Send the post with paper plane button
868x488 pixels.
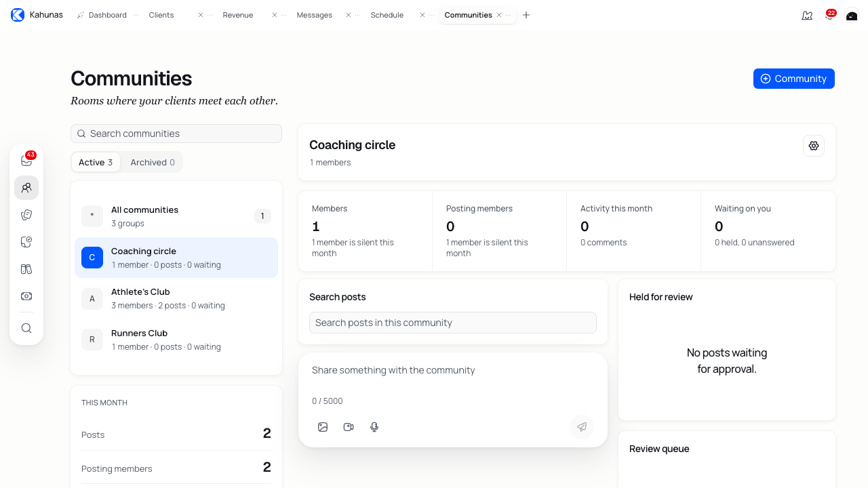tap(582, 427)
